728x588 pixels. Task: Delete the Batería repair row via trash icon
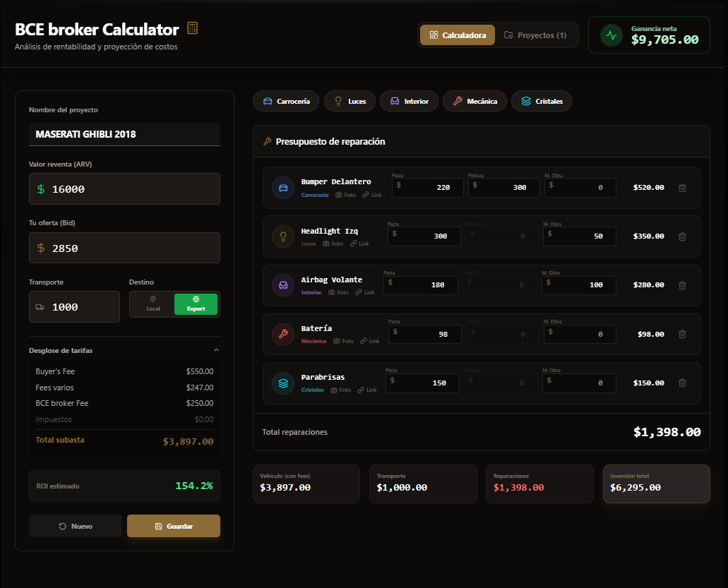(682, 334)
